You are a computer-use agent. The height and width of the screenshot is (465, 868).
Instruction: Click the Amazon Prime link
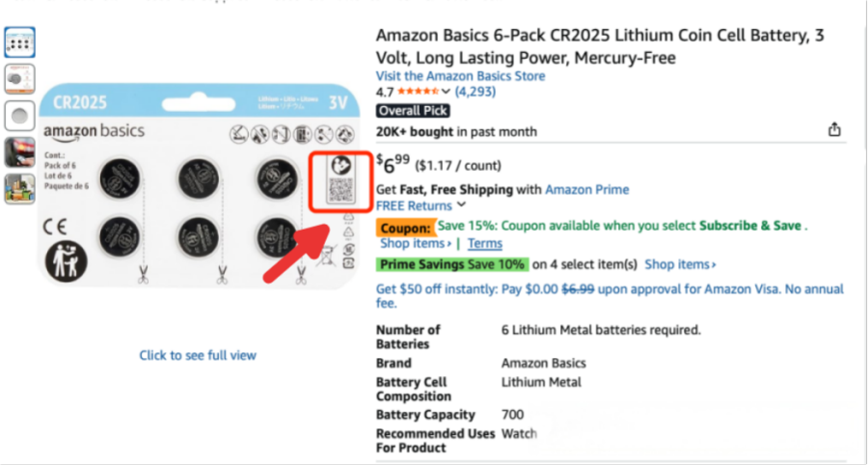[586, 189]
